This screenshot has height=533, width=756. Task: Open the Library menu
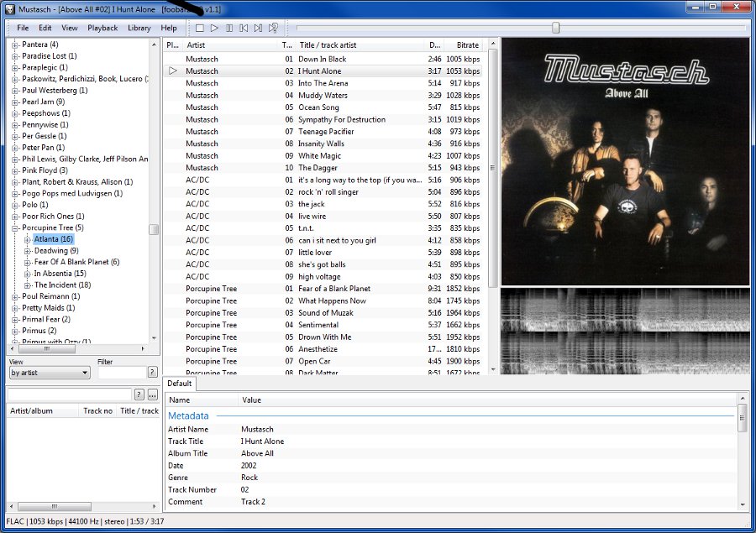click(x=139, y=28)
